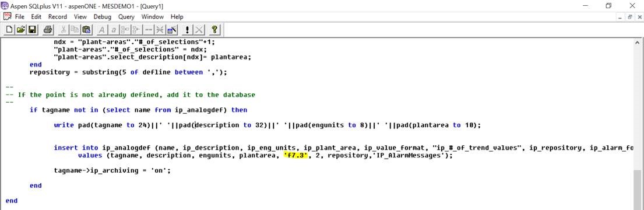
Task: Open help with the question mark icon
Action: (x=214, y=30)
